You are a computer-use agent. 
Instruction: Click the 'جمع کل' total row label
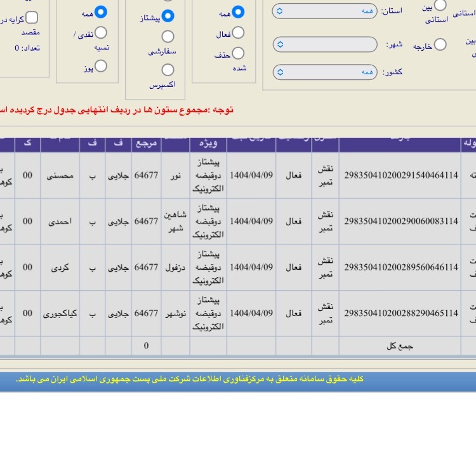pos(399,346)
